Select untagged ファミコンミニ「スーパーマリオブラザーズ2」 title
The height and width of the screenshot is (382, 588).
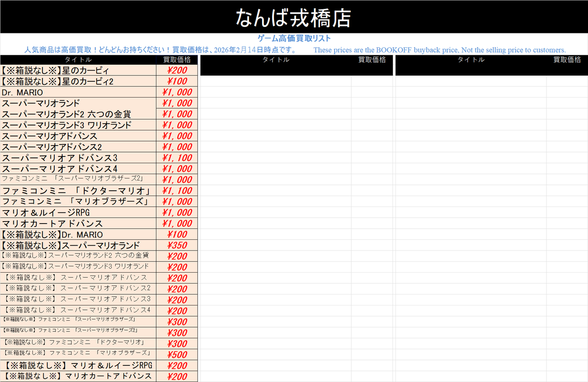(x=78, y=179)
